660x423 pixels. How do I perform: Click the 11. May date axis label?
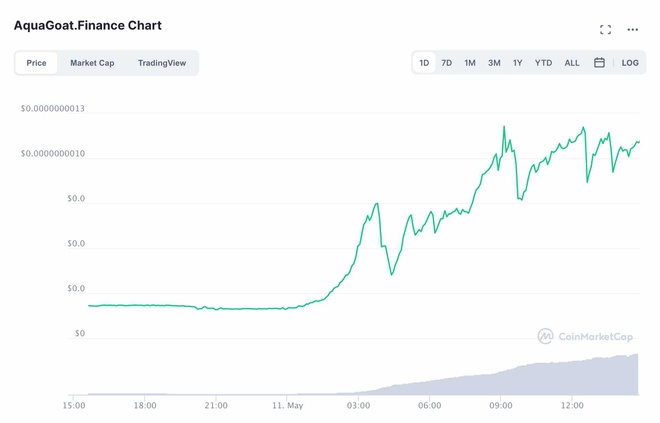click(x=288, y=406)
